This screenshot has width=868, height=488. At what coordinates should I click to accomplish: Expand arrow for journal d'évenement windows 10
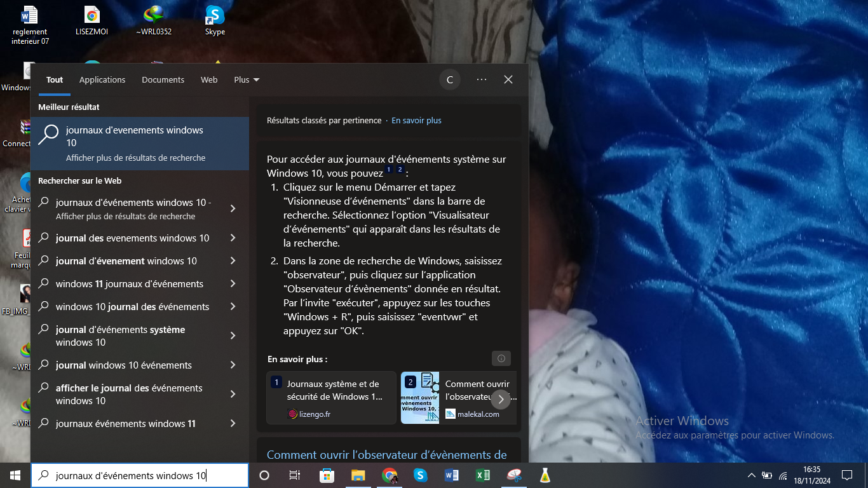(x=233, y=261)
